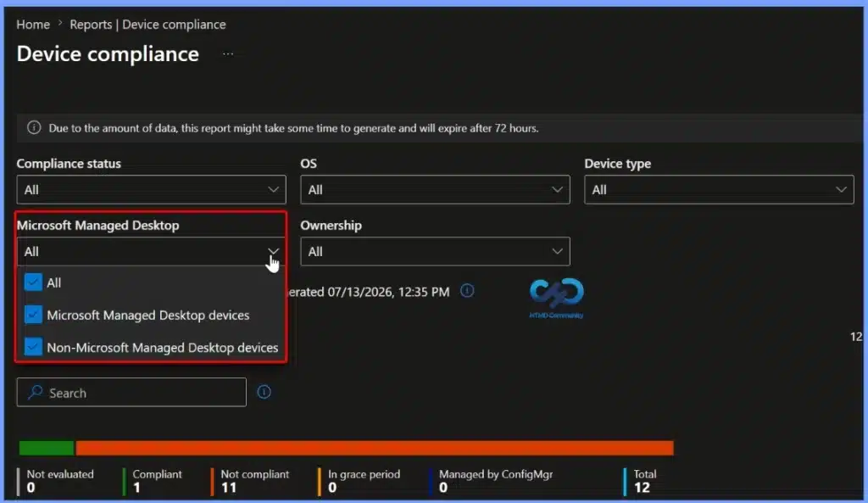
Task: Click the In grace period count
Action: tap(332, 488)
